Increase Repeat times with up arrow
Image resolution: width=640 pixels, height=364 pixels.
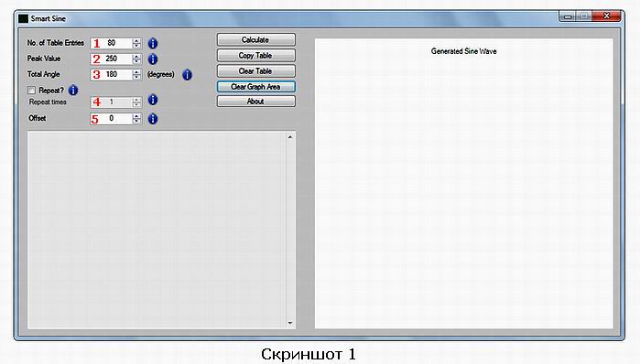click(136, 99)
